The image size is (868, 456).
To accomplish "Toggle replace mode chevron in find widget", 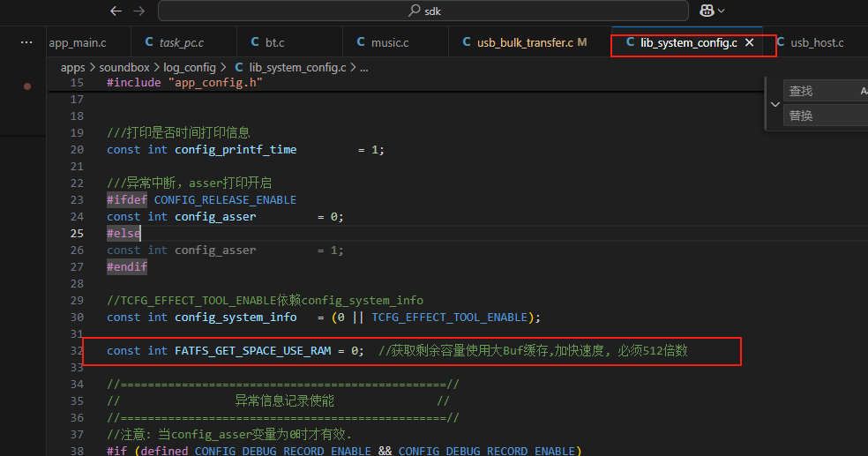I will [775, 104].
